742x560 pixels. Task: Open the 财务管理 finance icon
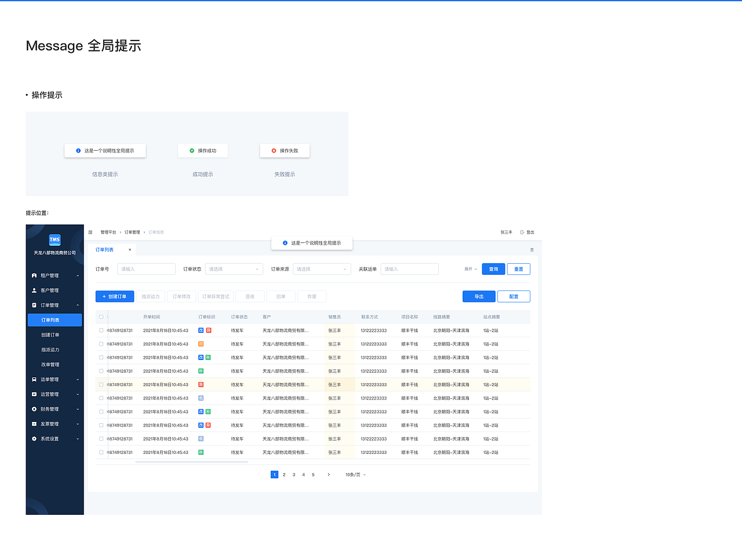[x=35, y=409]
